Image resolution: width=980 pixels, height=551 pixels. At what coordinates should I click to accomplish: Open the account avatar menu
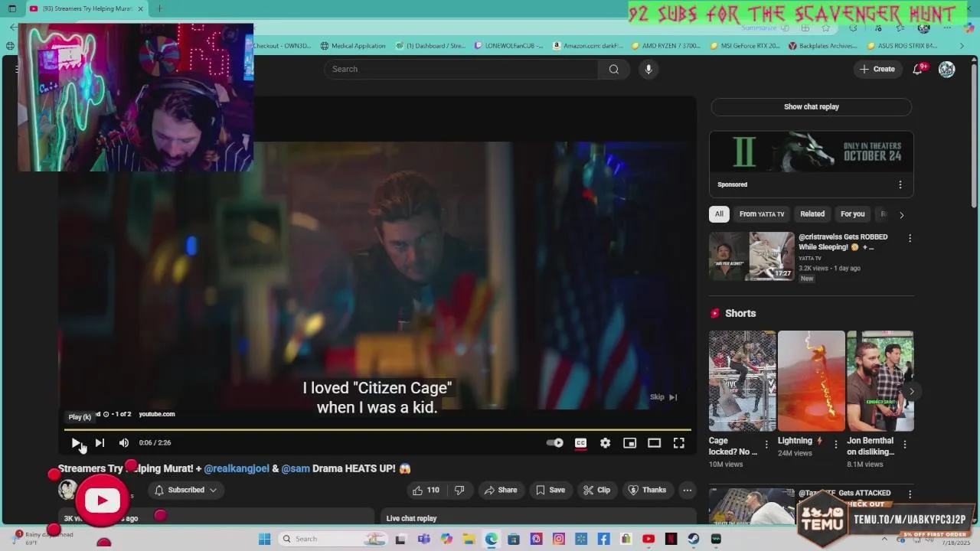tap(947, 69)
